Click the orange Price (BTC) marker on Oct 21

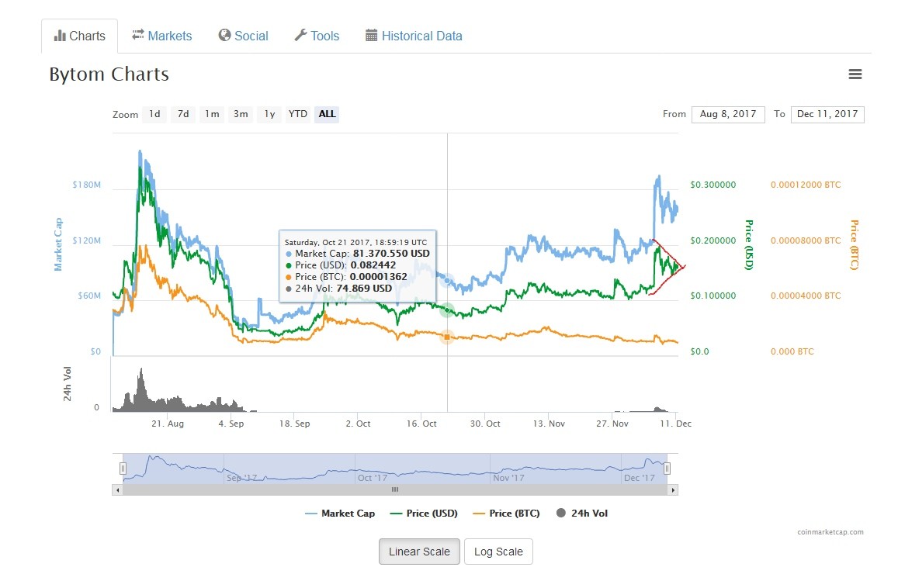[x=447, y=337]
